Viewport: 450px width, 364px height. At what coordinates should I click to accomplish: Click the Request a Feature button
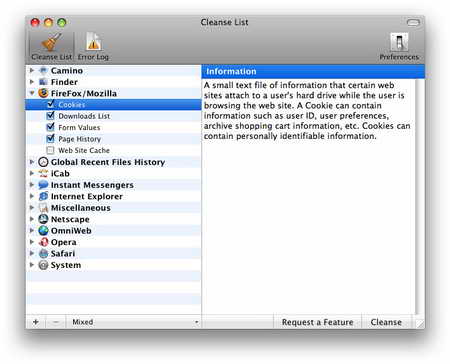tap(317, 322)
